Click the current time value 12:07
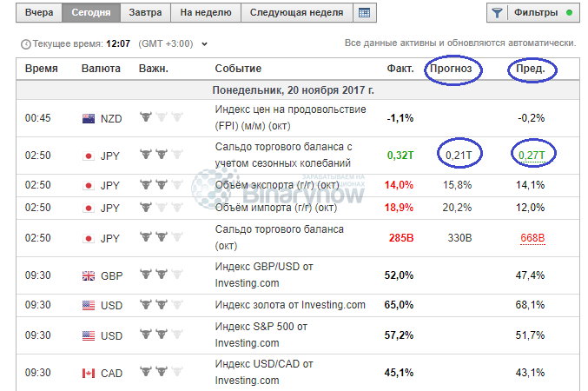The height and width of the screenshot is (391, 588). click(118, 44)
